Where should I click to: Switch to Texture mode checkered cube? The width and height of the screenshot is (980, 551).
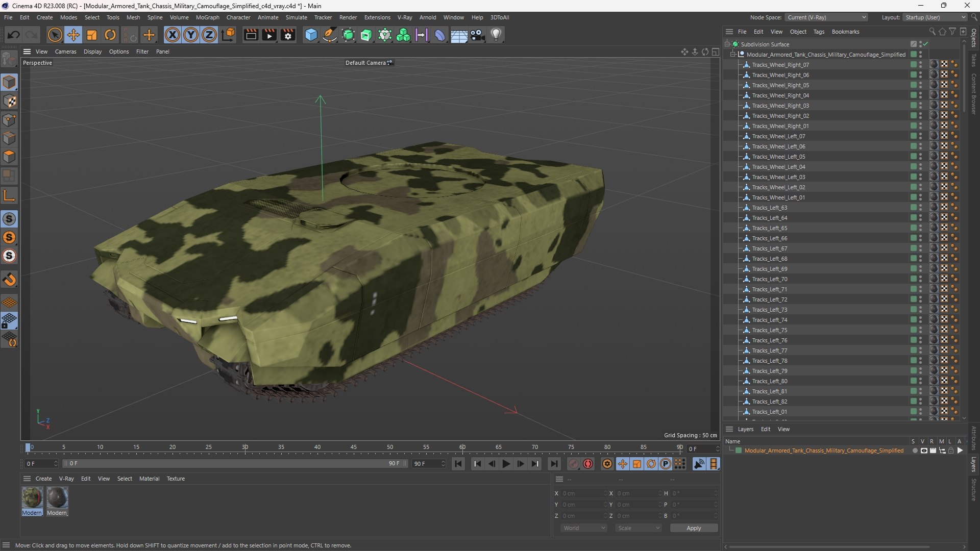[x=9, y=101]
